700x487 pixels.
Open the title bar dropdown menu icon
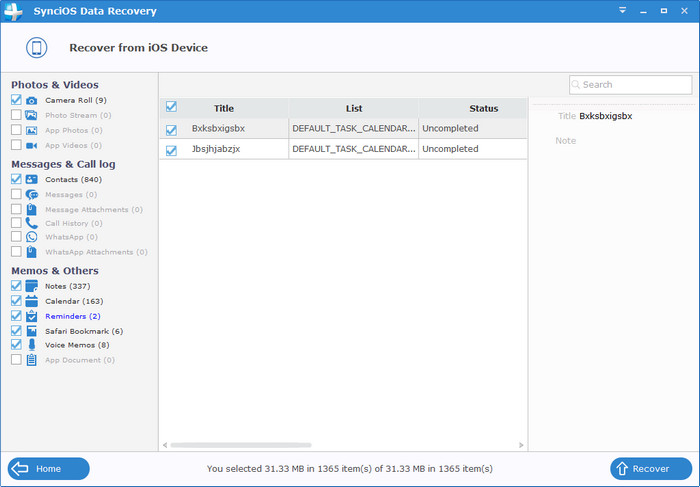point(622,10)
